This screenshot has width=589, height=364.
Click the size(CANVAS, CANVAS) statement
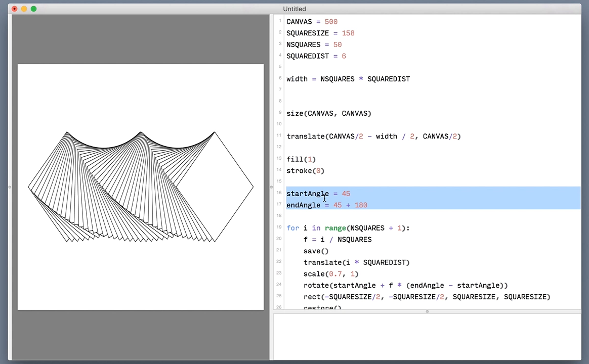coord(329,113)
